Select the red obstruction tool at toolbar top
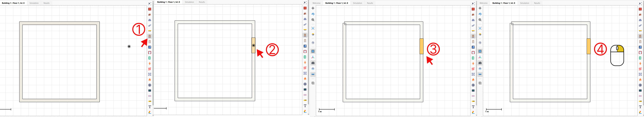This screenshot has width=644, height=117. pyautogui.click(x=149, y=9)
